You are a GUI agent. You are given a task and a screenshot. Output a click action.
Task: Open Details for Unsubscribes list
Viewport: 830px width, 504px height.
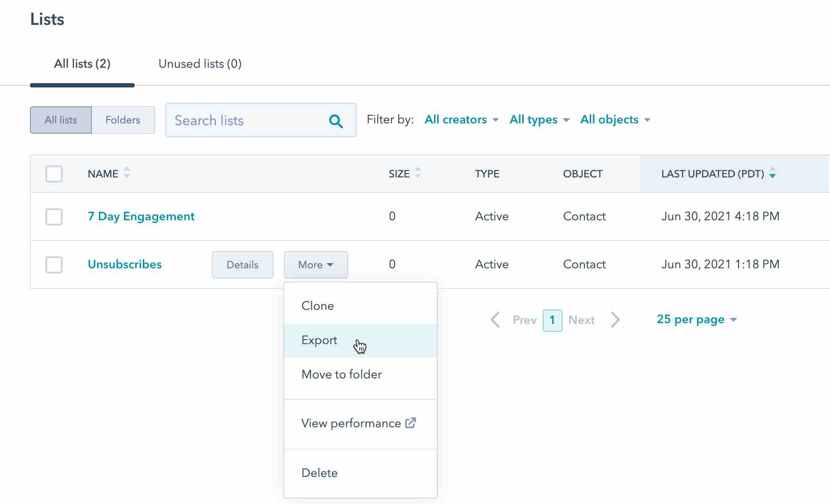point(243,264)
